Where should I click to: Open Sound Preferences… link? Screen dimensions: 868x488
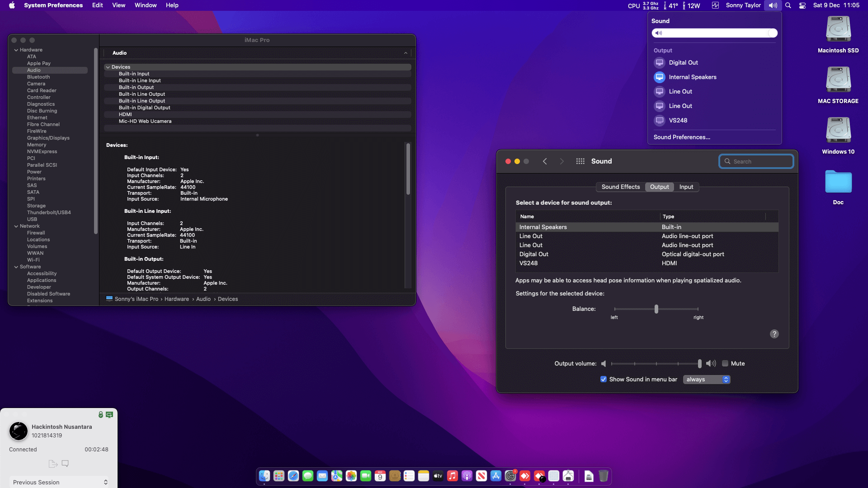point(682,137)
